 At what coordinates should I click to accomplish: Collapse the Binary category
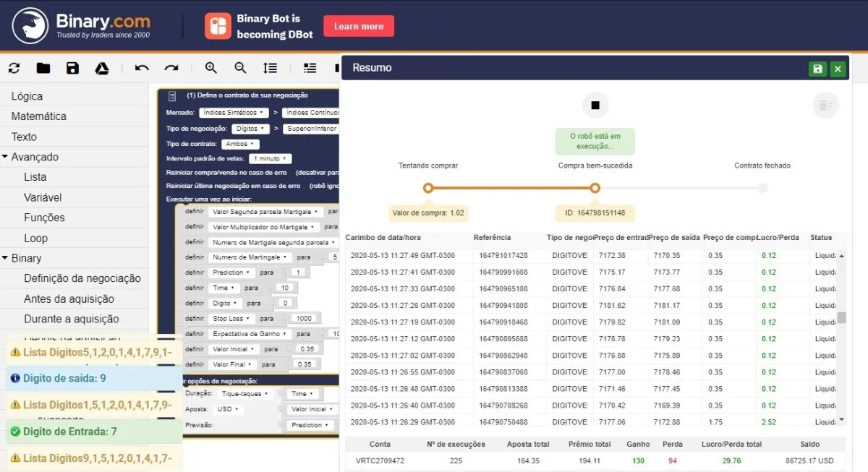tap(5, 258)
